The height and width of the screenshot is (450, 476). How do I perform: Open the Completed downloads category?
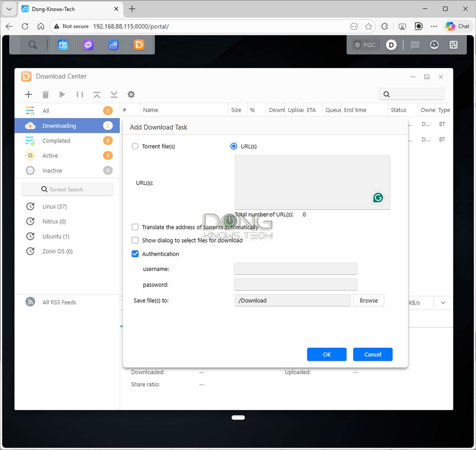point(56,141)
